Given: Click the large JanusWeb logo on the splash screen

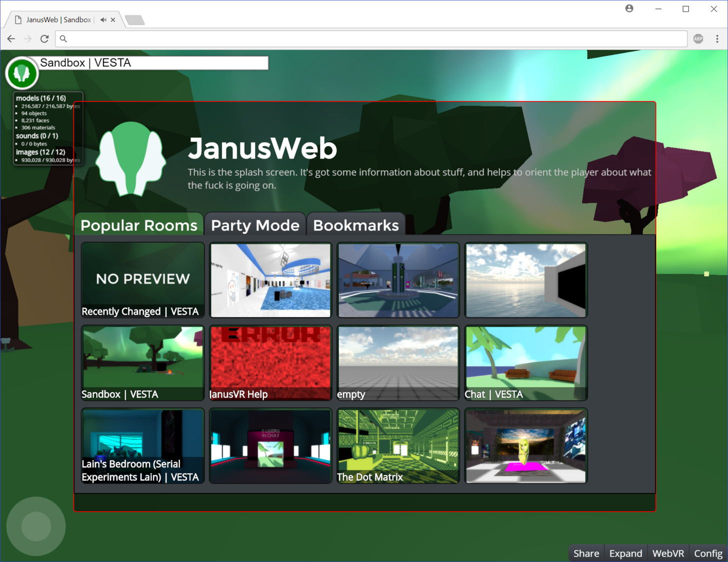Looking at the screenshot, I should (131, 158).
